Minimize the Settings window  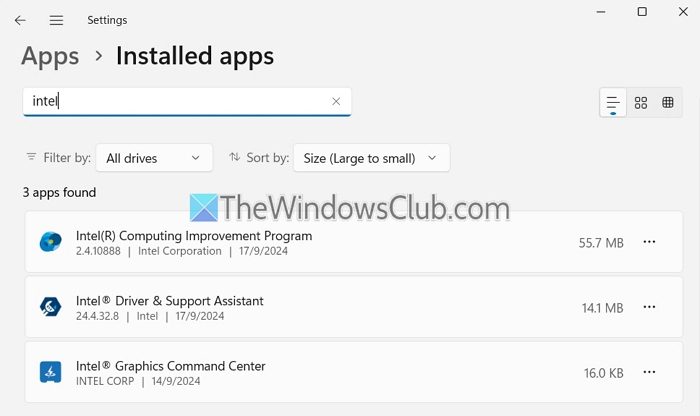click(x=601, y=12)
